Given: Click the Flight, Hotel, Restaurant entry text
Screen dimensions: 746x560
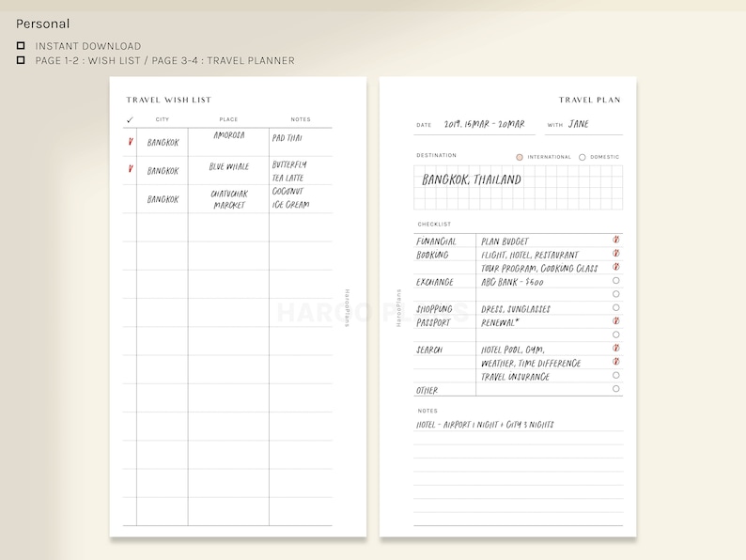Looking at the screenshot, I should (x=530, y=255).
